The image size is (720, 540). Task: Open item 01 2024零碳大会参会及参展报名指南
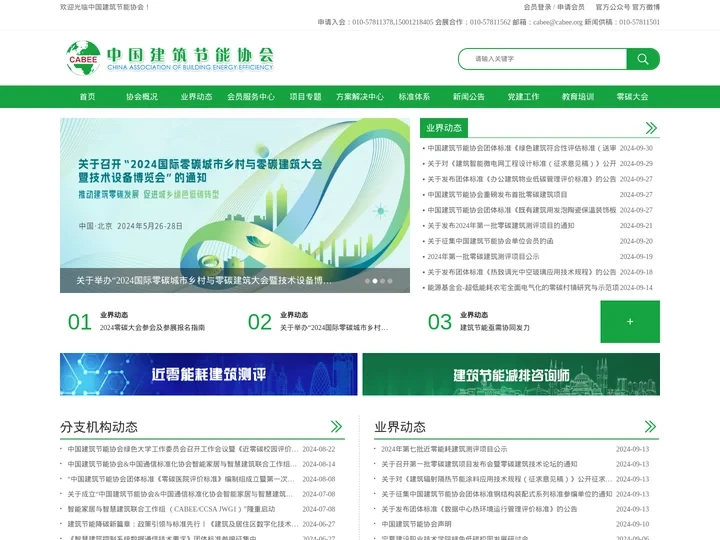pyautogui.click(x=152, y=327)
